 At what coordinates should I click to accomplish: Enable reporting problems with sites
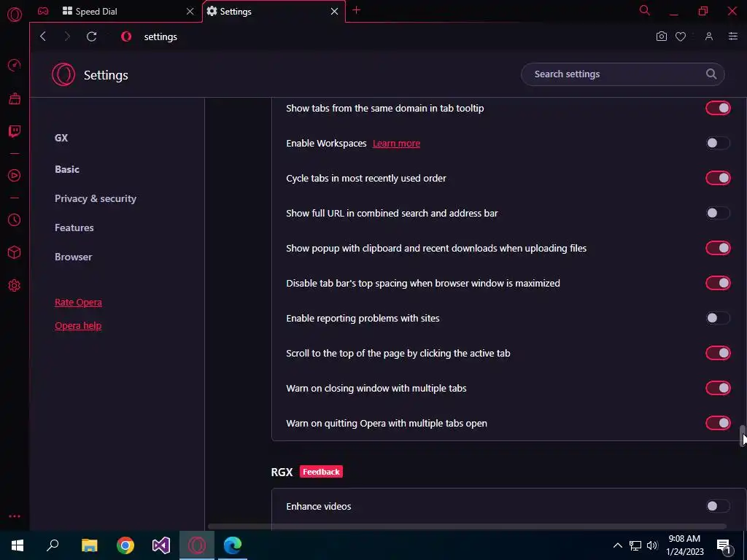coord(718,318)
